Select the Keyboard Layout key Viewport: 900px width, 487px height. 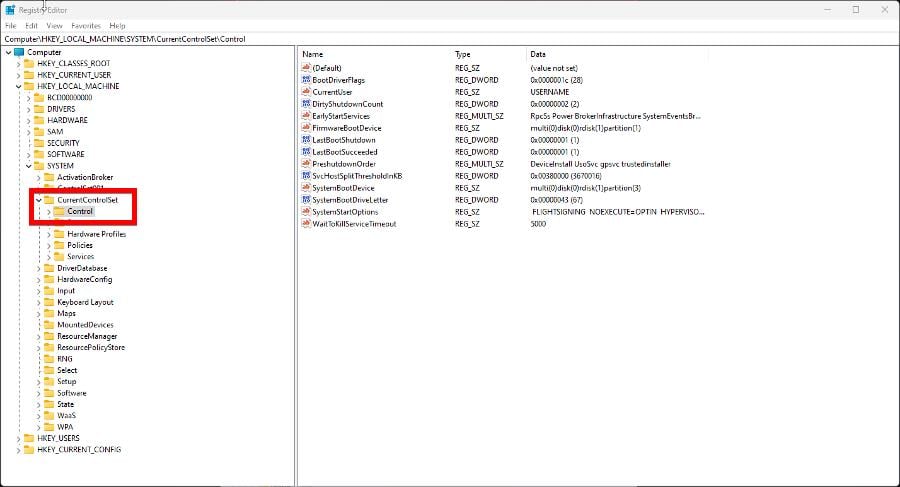[85, 302]
